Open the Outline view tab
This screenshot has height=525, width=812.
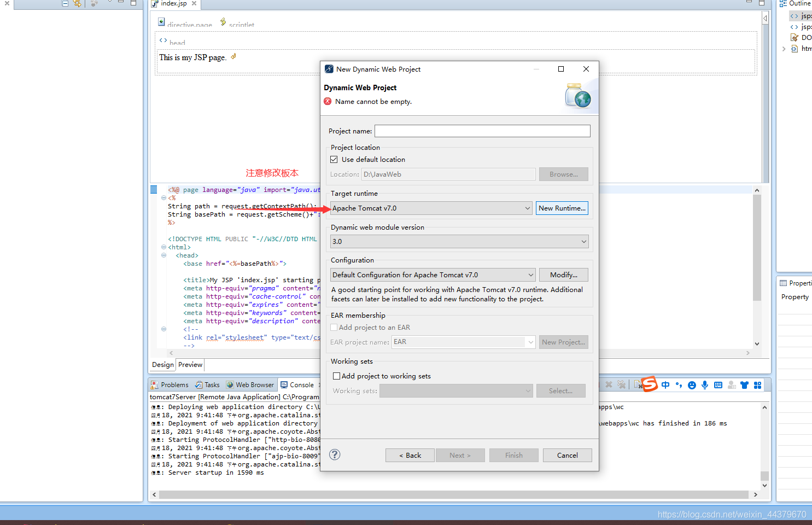coord(796,4)
